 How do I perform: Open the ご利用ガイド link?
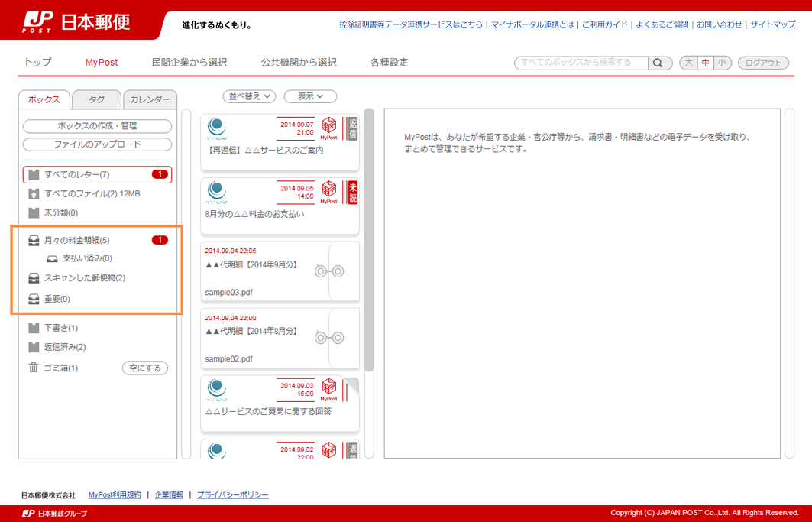[605, 24]
